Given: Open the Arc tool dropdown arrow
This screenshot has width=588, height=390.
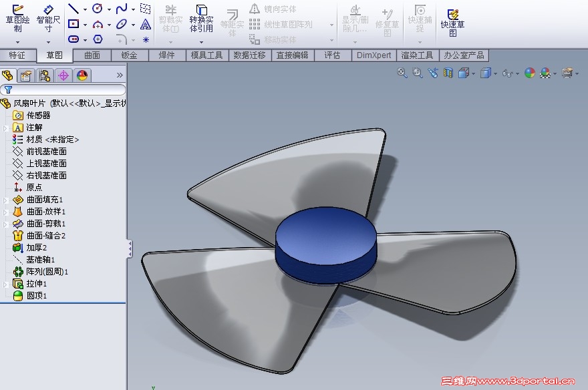Looking at the screenshot, I should [109, 25].
